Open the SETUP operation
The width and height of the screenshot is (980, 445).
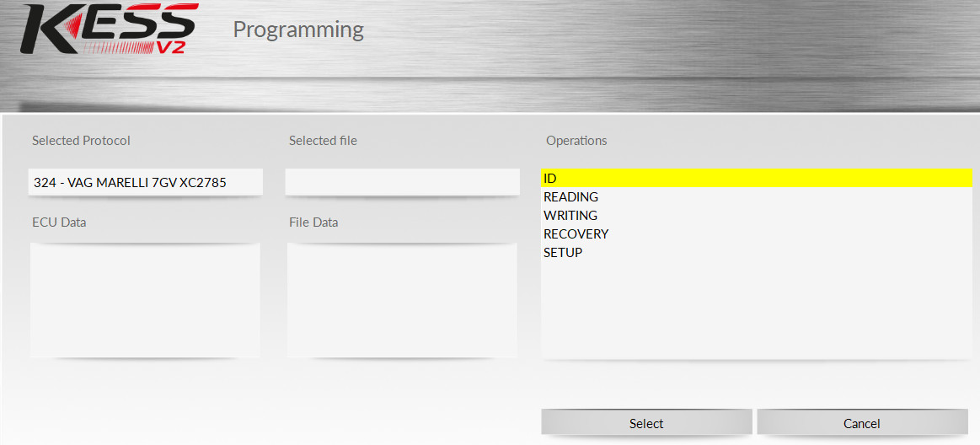pos(563,252)
